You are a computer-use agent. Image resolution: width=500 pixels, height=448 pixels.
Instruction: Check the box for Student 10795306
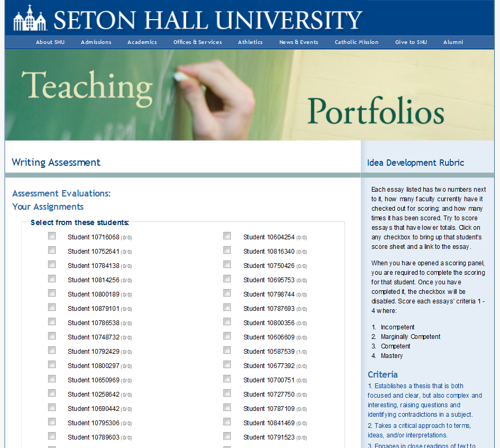pos(52,422)
